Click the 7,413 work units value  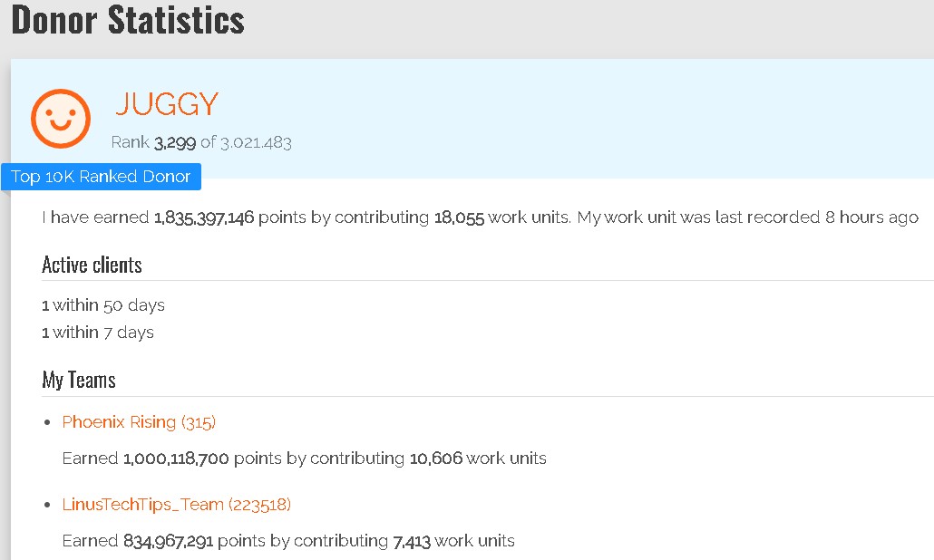411,541
